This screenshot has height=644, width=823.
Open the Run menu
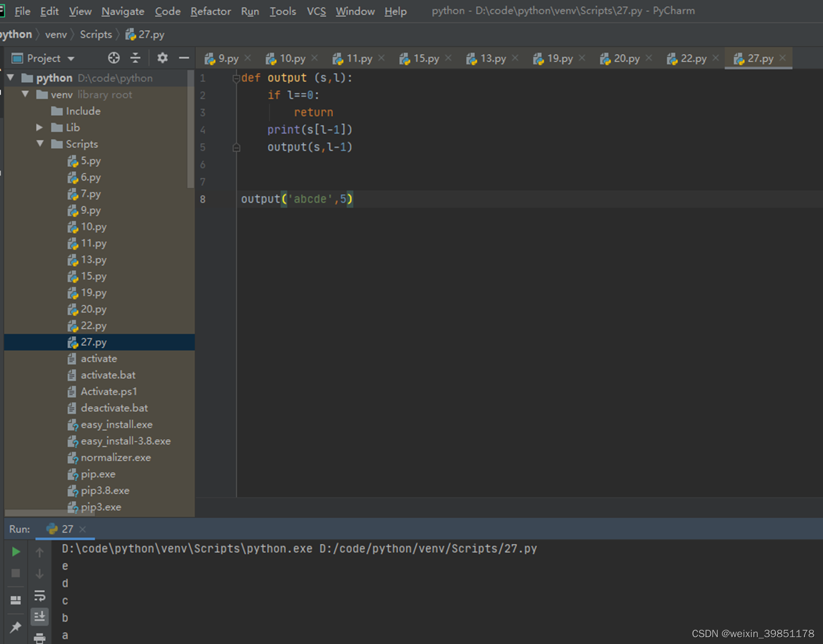click(x=250, y=11)
